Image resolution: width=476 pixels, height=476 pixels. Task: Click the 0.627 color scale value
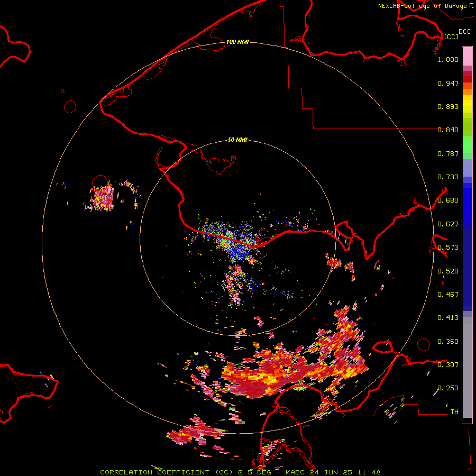click(x=448, y=224)
